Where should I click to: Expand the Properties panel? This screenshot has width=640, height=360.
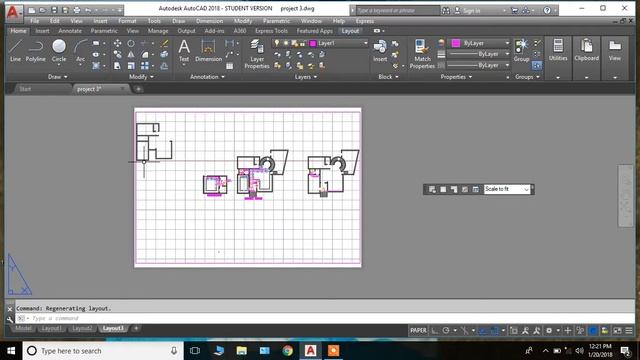point(456,77)
